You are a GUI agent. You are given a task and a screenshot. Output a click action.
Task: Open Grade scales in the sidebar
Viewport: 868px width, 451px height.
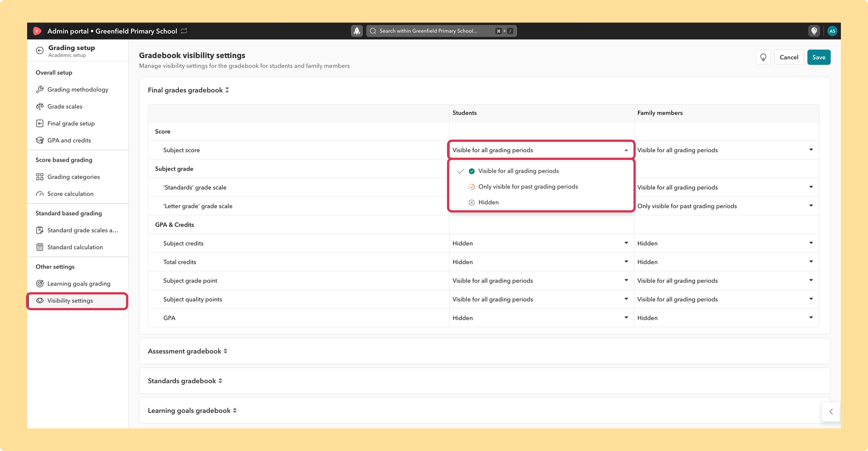coord(78,107)
